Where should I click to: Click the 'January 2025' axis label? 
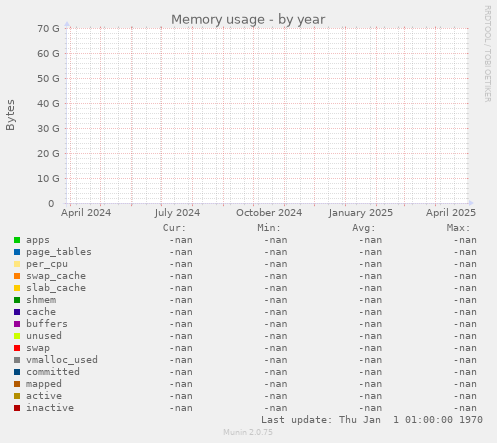361,213
